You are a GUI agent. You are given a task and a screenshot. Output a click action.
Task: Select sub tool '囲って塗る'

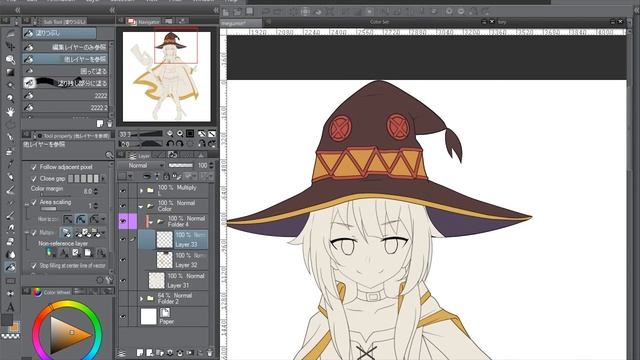(x=65, y=71)
